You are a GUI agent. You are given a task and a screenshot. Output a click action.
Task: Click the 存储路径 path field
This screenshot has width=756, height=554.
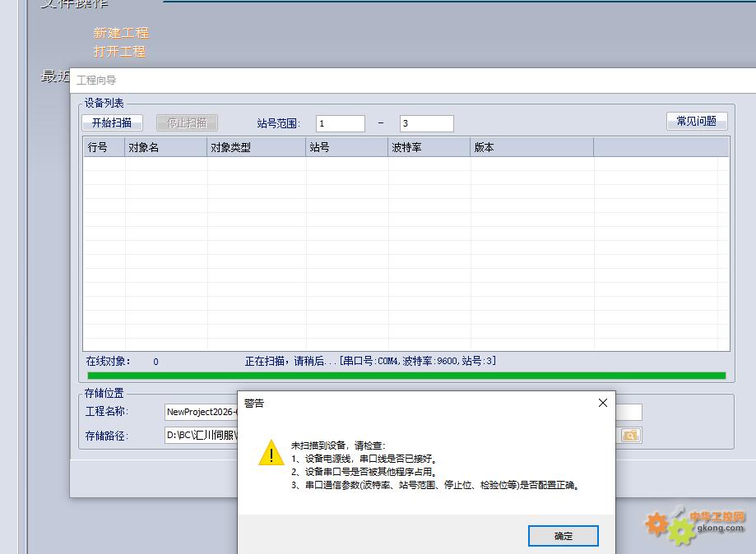[201, 436]
